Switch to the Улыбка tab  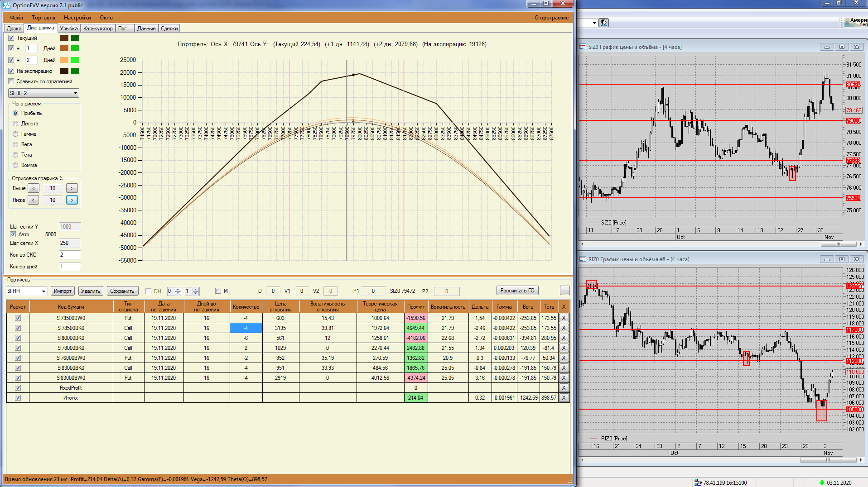pyautogui.click(x=68, y=29)
